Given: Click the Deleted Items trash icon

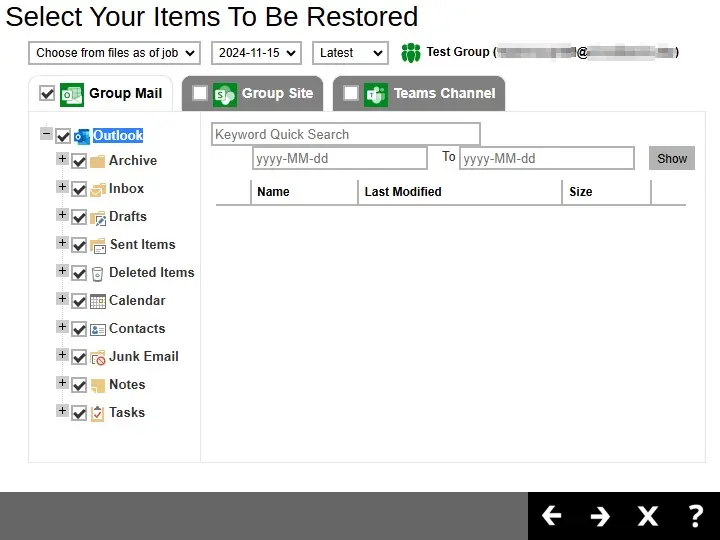Looking at the screenshot, I should (x=98, y=273).
